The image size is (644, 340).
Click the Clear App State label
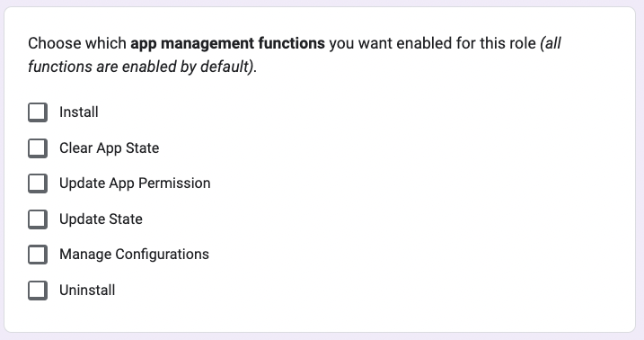(110, 148)
